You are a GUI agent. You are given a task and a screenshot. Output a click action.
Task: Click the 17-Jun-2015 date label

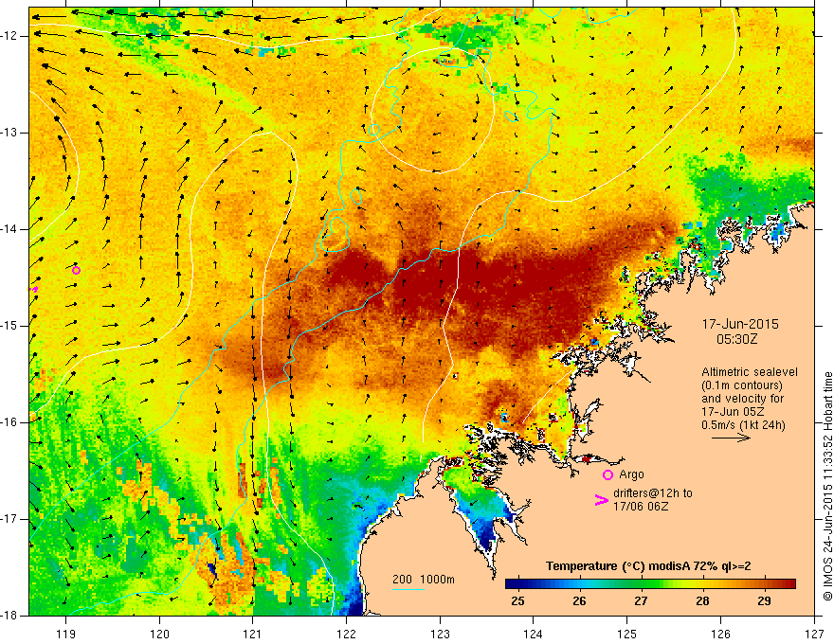pos(740,324)
